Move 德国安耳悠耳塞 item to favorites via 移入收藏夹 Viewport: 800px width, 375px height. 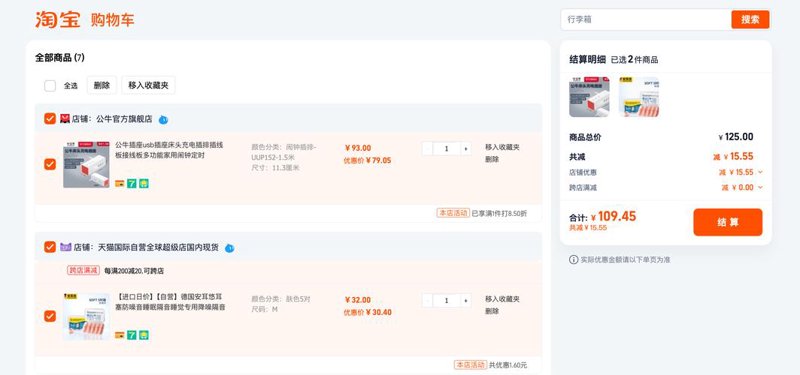[502, 299]
